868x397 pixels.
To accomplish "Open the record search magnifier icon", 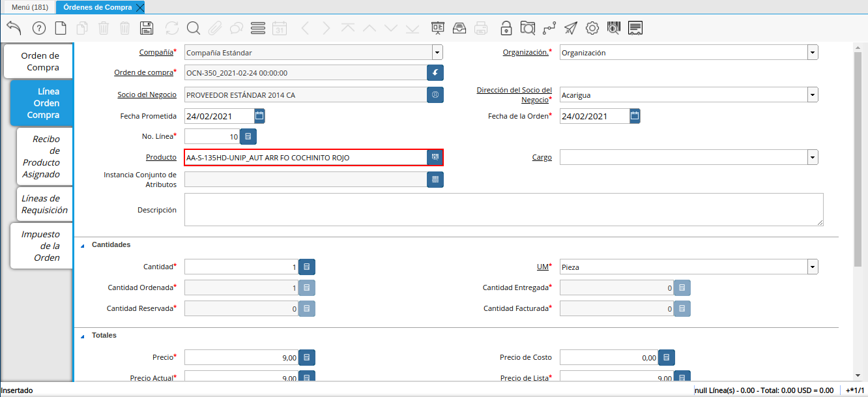I will [194, 28].
